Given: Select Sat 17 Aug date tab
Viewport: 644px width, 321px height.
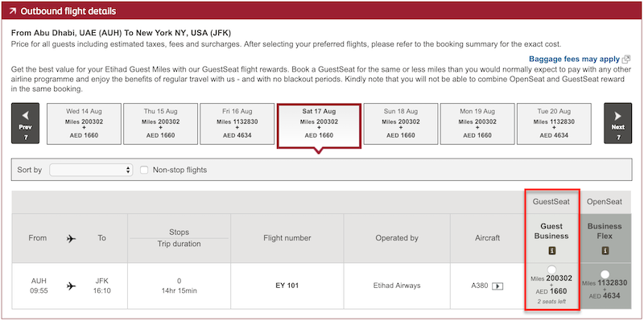Looking at the screenshot, I should 319,126.
